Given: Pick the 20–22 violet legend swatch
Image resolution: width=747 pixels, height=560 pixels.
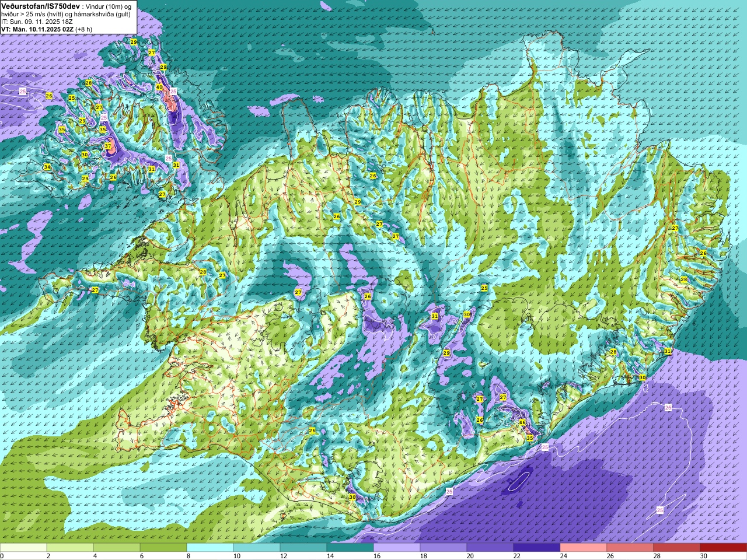Looking at the screenshot, I should tap(490, 548).
